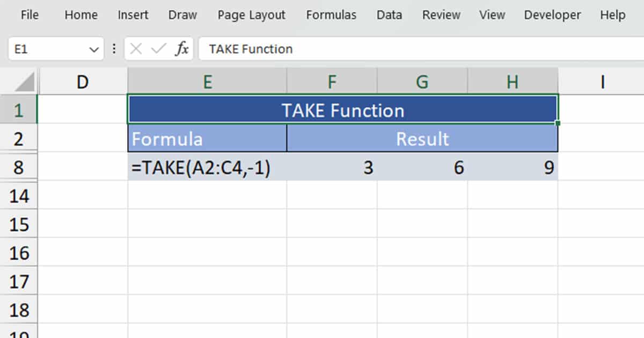The height and width of the screenshot is (338, 644).
Task: Click the Enter checkmark icon in formula bar
Action: [x=156, y=49]
